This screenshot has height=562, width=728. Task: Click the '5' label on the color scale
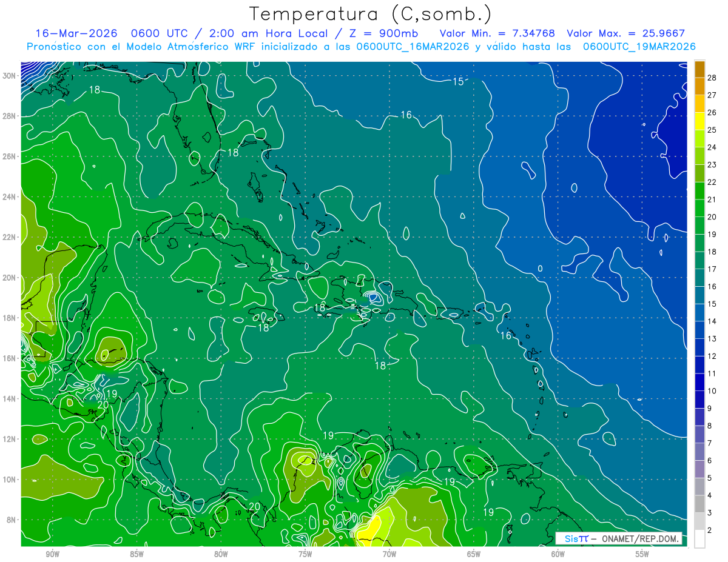click(710, 478)
